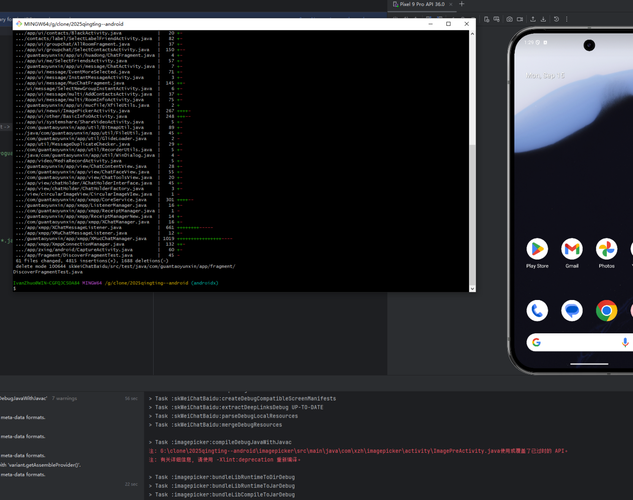
Task: Open Play Store app on emulator
Action: pyautogui.click(x=537, y=249)
